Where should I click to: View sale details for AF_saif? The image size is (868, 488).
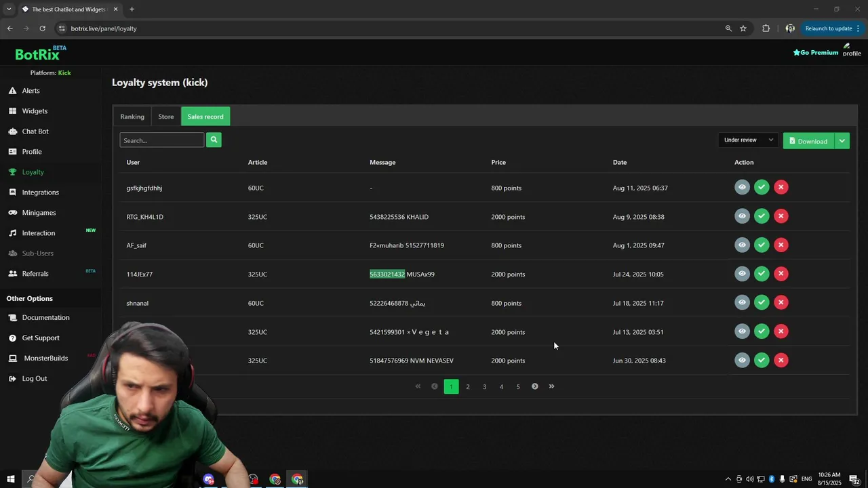(x=742, y=245)
